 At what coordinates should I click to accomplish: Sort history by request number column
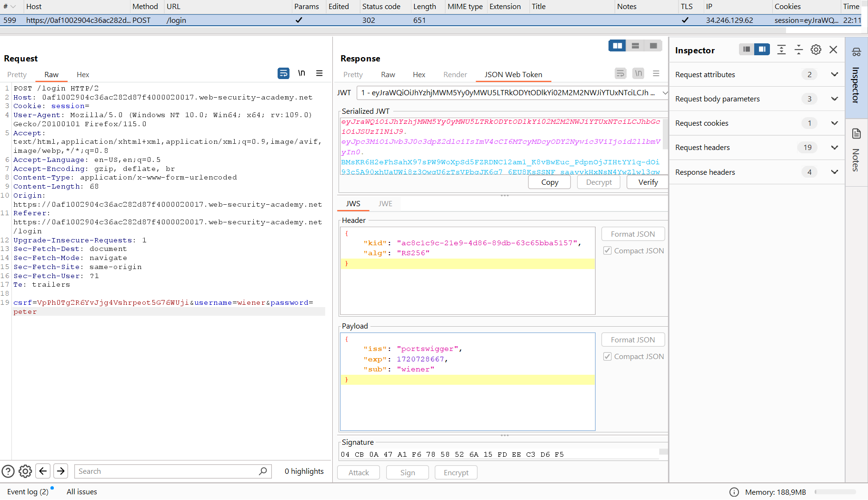pos(10,6)
